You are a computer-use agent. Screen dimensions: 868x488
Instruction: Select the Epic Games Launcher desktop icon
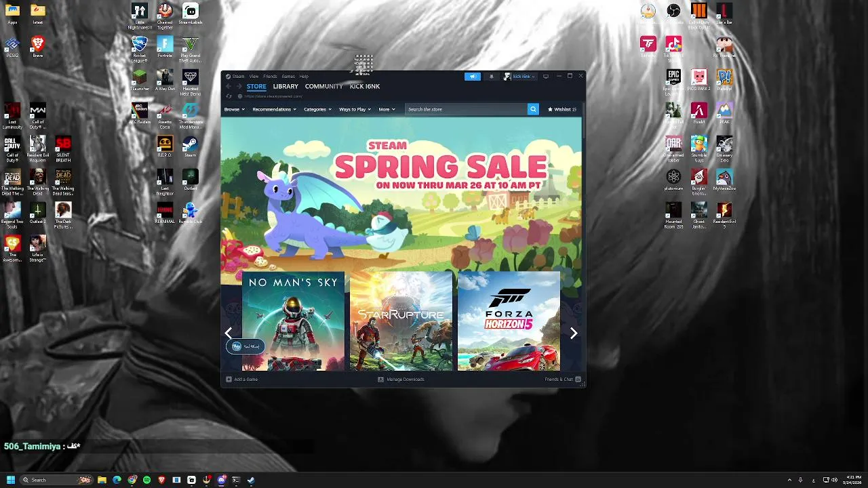point(673,82)
